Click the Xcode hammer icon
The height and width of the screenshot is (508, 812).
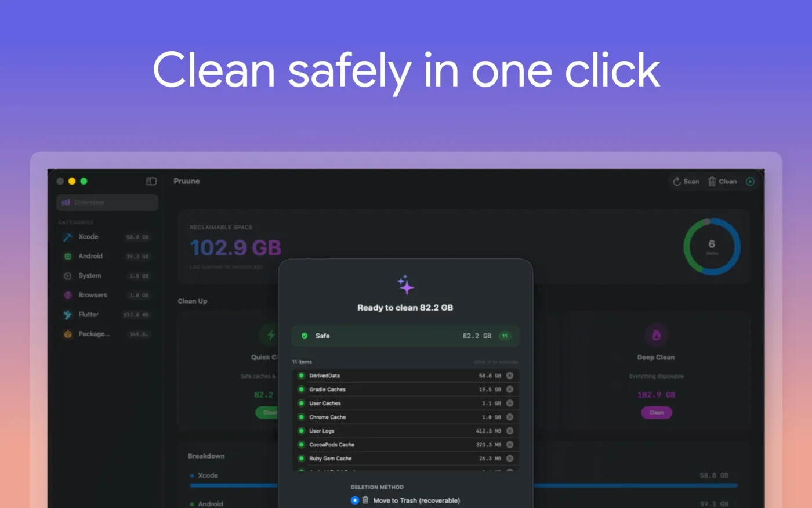(x=67, y=237)
